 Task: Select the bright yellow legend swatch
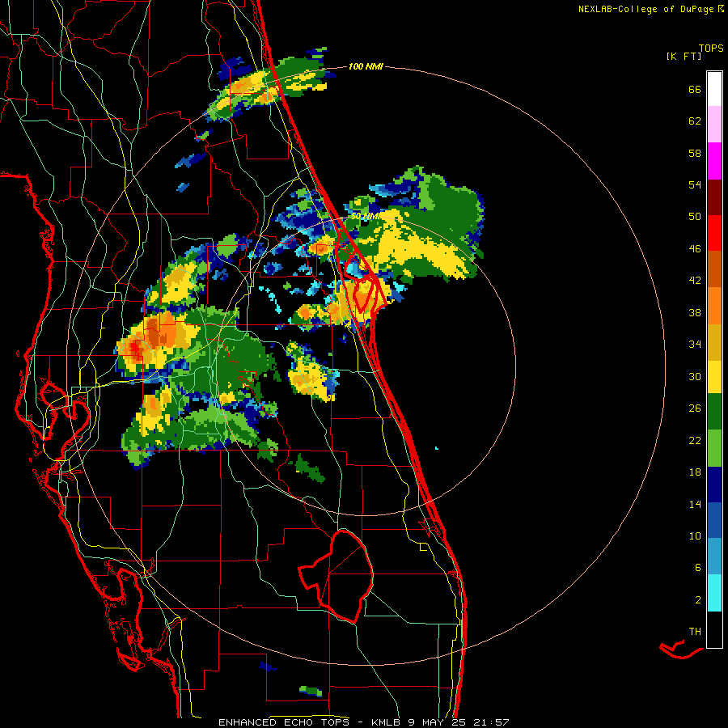pos(714,377)
